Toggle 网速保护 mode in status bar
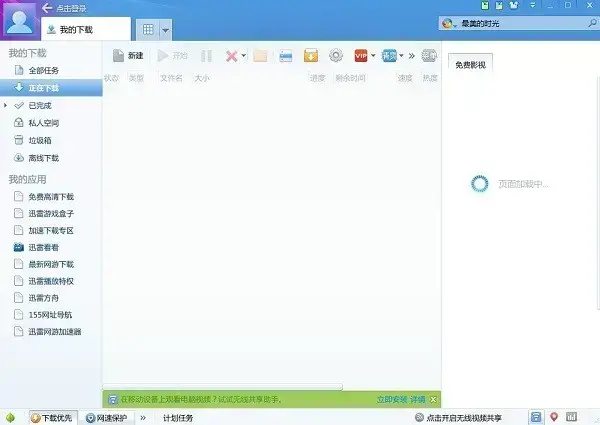Screen dimensions: 600x425 click(107, 418)
